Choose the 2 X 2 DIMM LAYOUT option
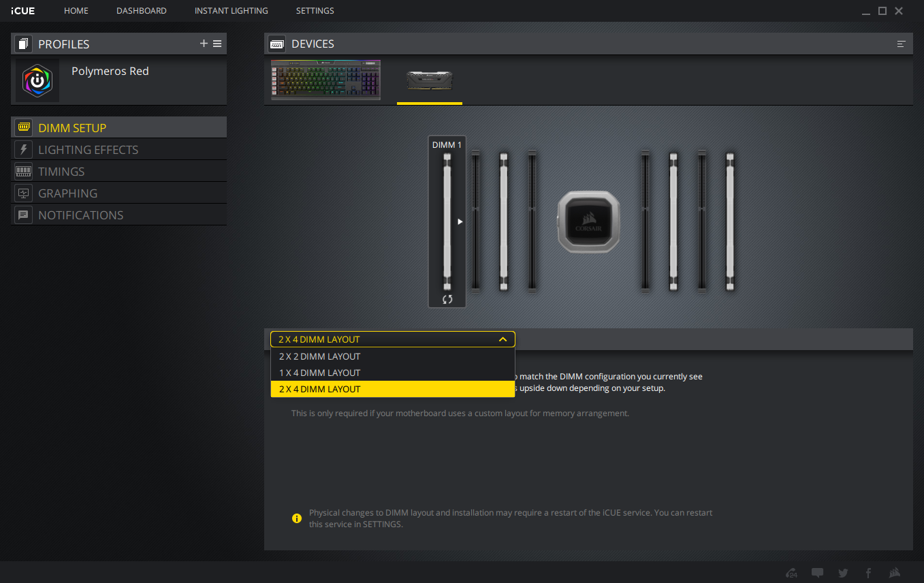This screenshot has width=924, height=583. coord(393,356)
